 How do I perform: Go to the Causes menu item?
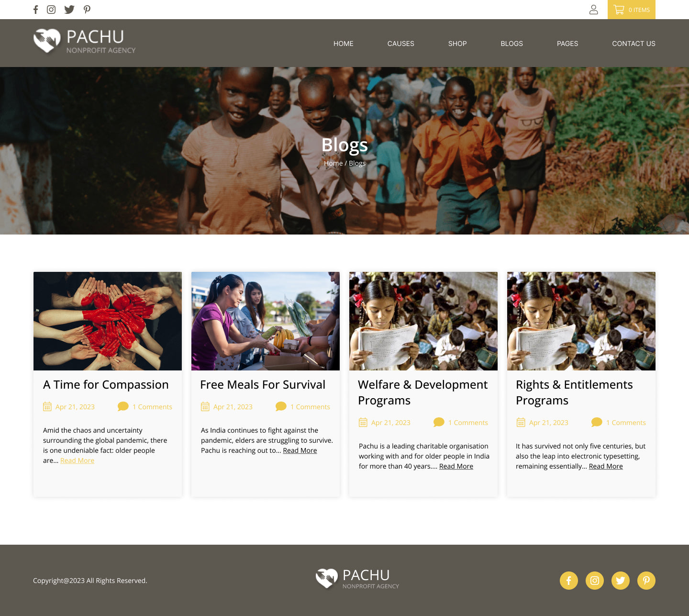coord(401,44)
